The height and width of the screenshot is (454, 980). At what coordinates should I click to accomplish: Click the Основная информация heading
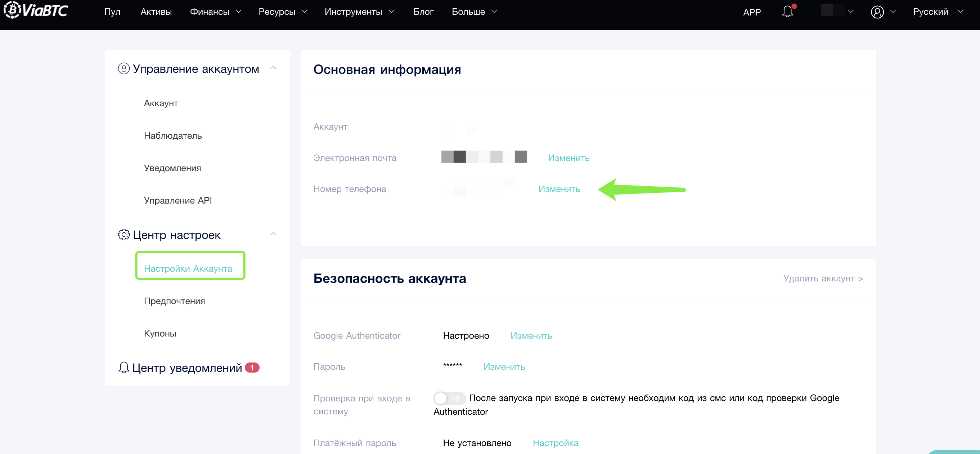click(387, 69)
